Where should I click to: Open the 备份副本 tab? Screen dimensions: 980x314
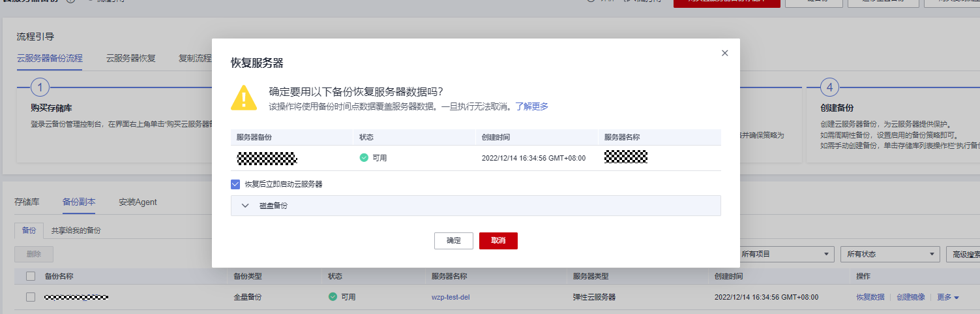(79, 202)
